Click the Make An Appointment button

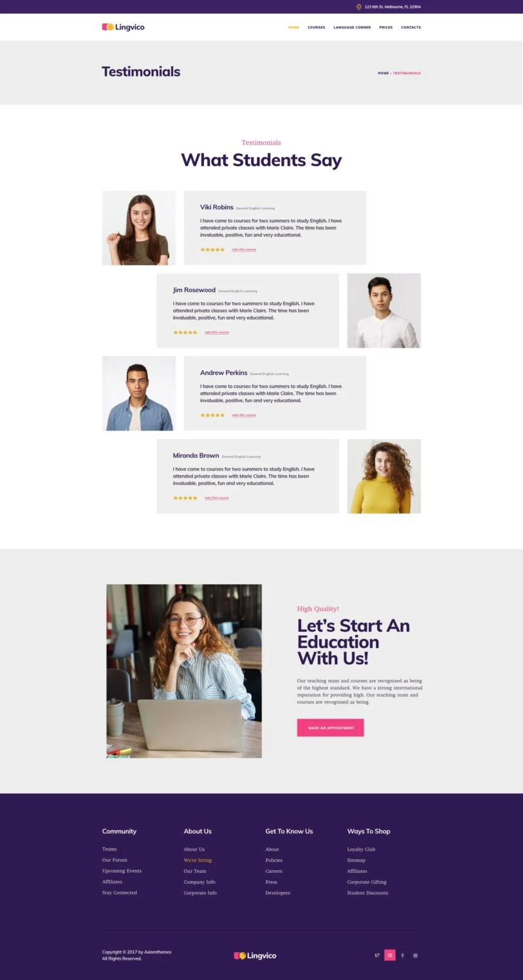[x=330, y=728]
